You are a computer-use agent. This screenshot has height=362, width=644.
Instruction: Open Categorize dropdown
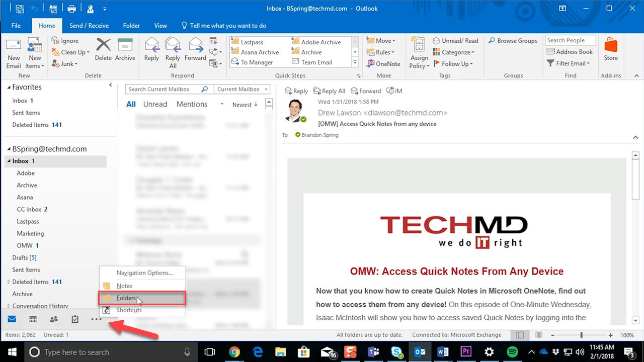(x=453, y=52)
